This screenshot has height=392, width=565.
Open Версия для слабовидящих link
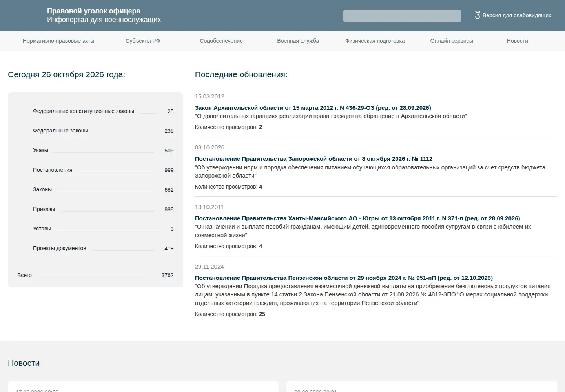(x=517, y=15)
